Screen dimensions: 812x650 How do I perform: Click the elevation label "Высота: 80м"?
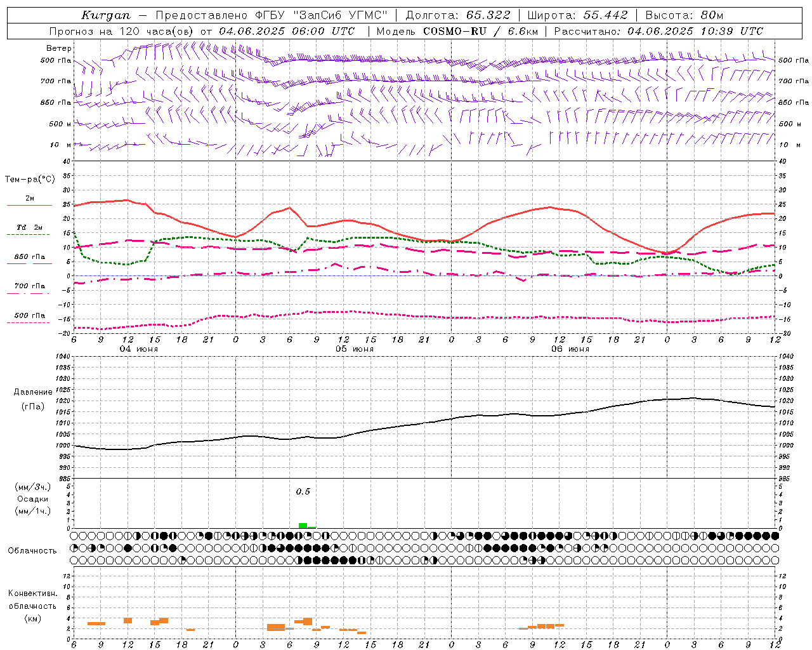pos(684,15)
